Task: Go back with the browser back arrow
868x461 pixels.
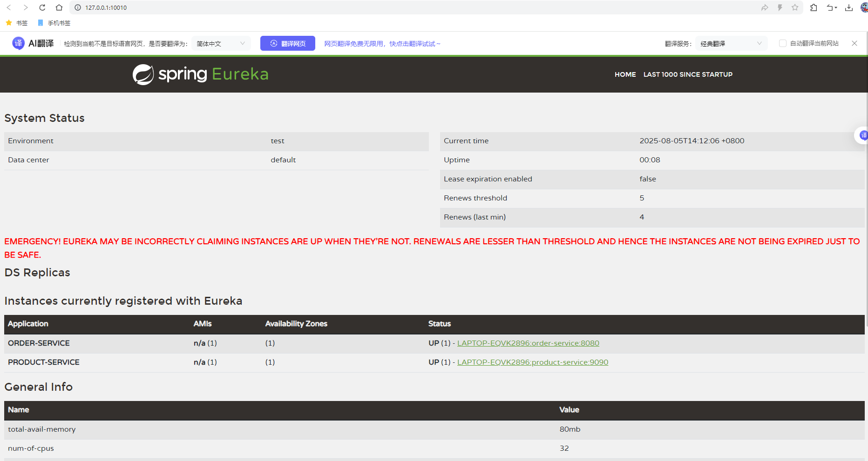Action: (9, 7)
